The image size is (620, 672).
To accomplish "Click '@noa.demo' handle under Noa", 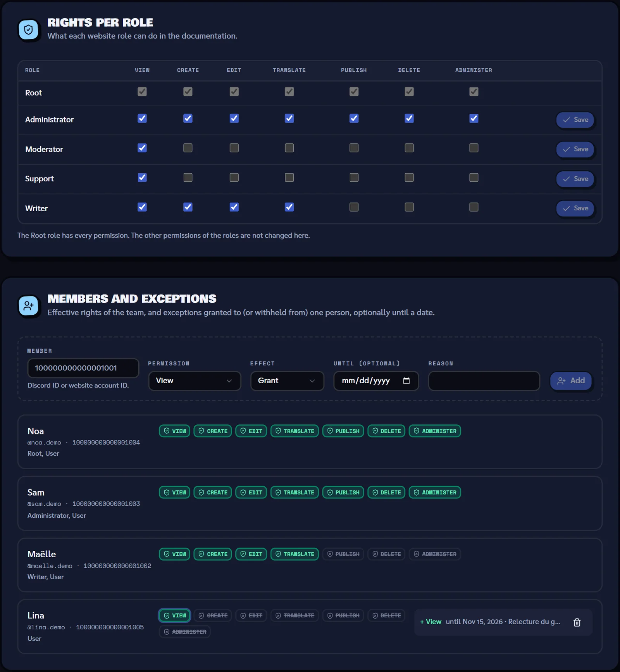I will click(44, 443).
